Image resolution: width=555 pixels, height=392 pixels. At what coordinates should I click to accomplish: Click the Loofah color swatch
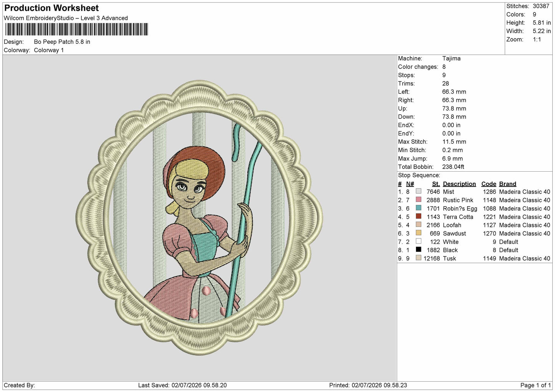tap(419, 225)
